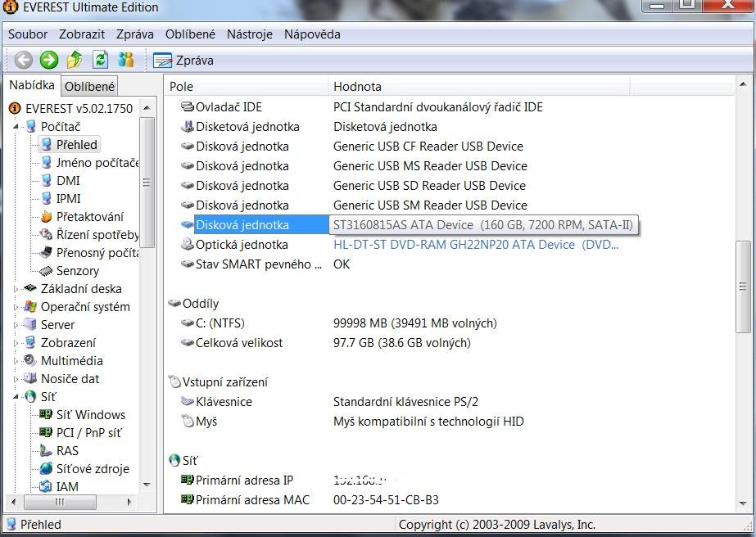This screenshot has height=537, width=756.
Task: Expand the Zobrazení tree node
Action: click(x=16, y=343)
